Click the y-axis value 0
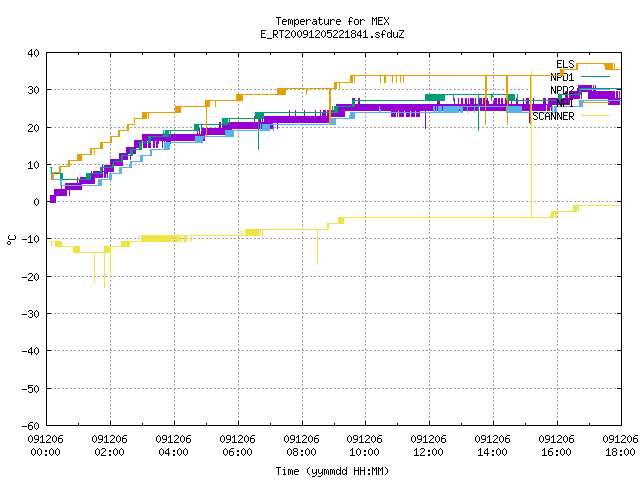The width and height of the screenshot is (640, 480). point(37,202)
